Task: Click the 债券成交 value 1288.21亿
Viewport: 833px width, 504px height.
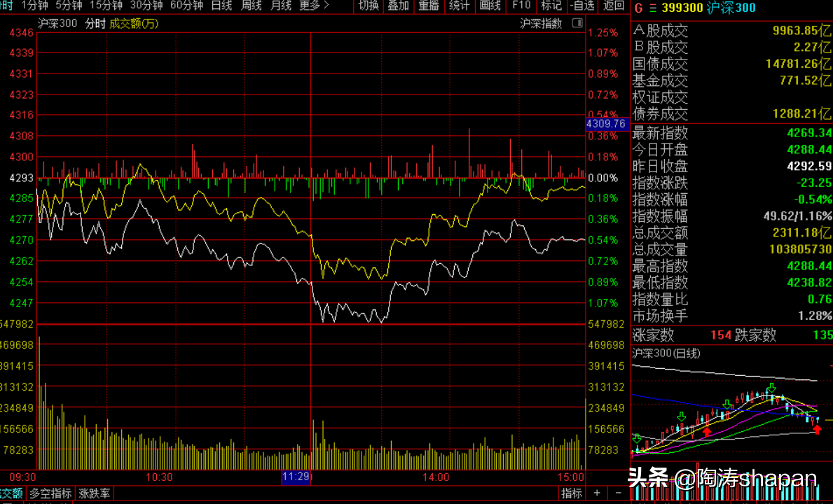Action: [x=801, y=114]
